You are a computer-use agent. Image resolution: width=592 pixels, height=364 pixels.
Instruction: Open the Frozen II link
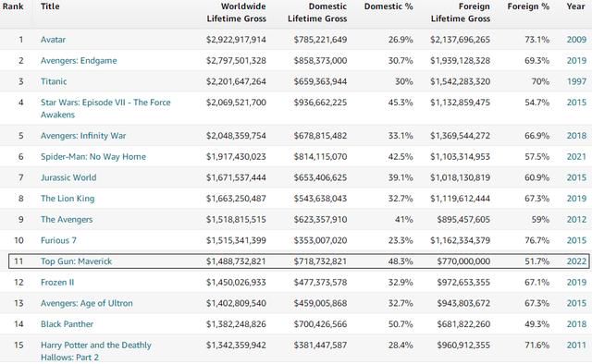(57, 283)
